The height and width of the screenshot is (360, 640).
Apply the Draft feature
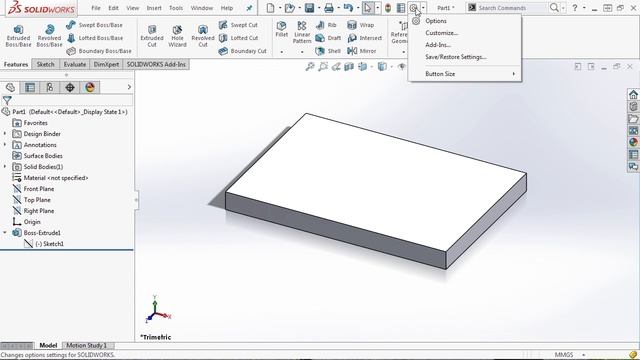point(328,38)
